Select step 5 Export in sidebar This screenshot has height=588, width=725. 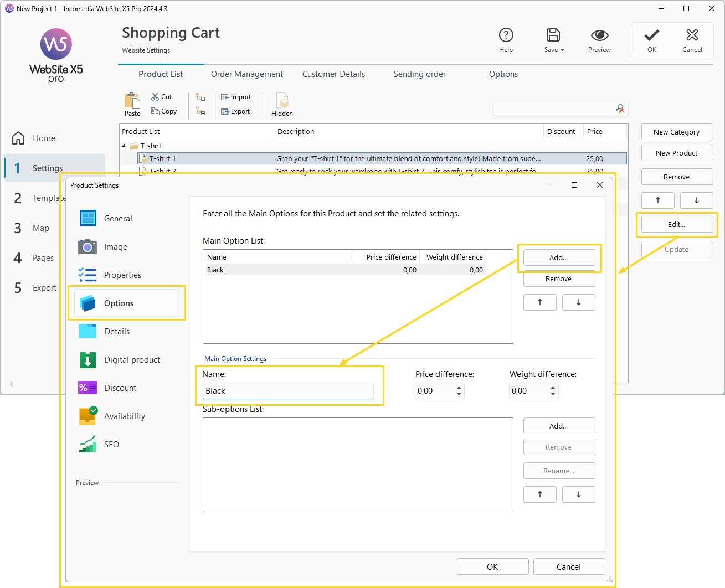pyautogui.click(x=35, y=288)
